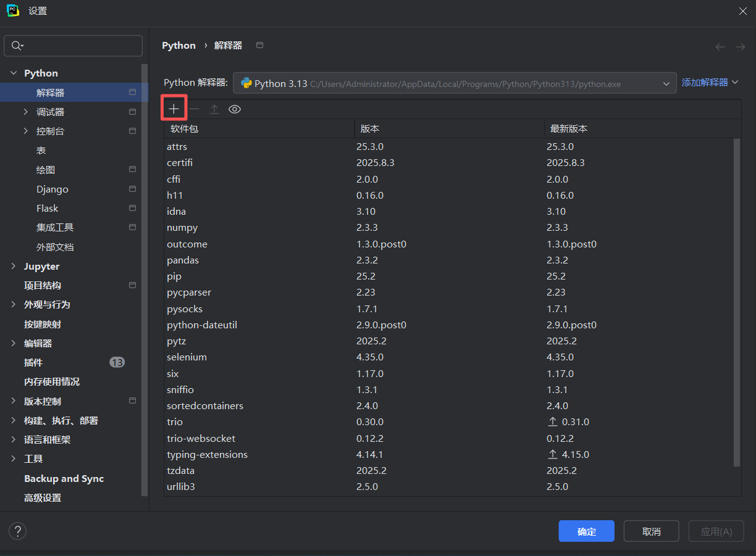Viewport: 756px width, 556px height.
Task: Click the project icon beside Django
Action: 132,189
